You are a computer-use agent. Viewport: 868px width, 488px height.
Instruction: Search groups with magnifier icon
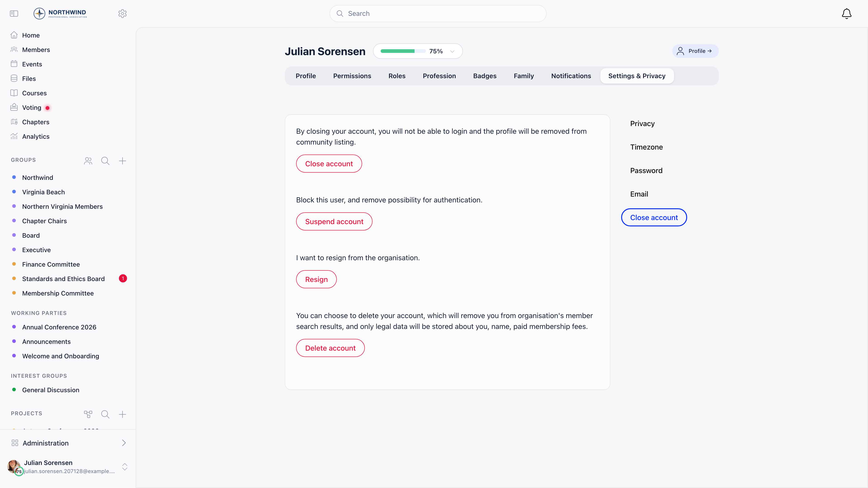(105, 161)
